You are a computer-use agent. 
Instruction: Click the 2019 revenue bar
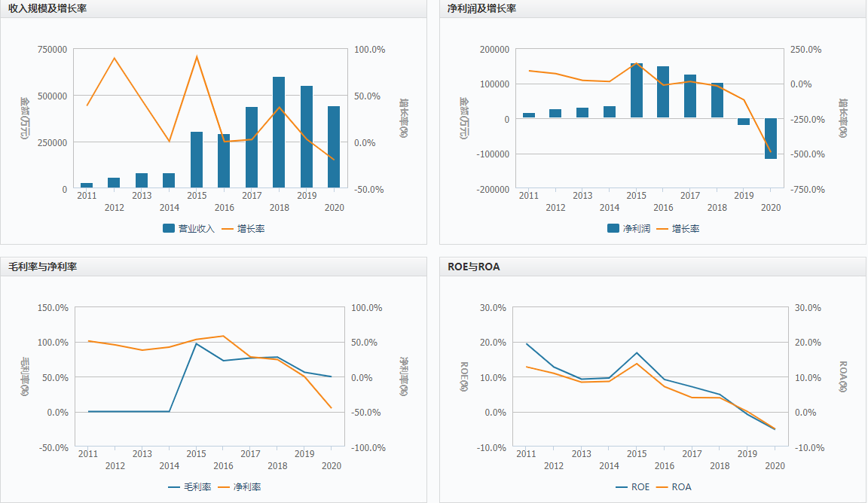[307, 137]
